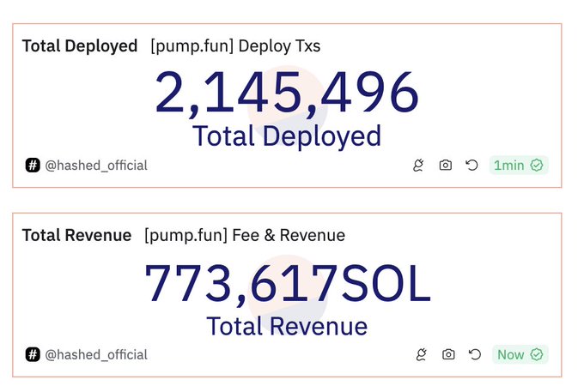
Task: Click the 'Total Deployed' caption under the counter
Action: point(287,136)
